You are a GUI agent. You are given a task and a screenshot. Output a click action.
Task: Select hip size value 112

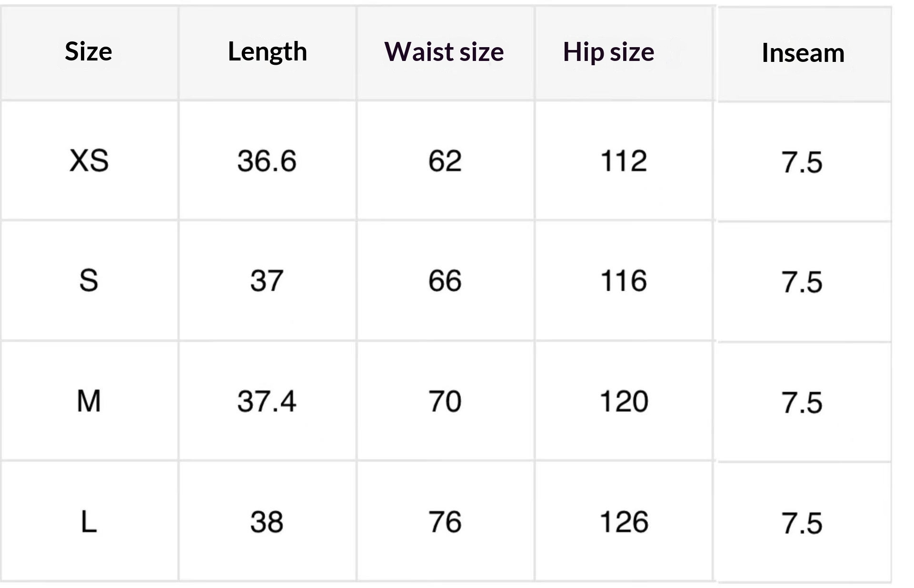(624, 160)
